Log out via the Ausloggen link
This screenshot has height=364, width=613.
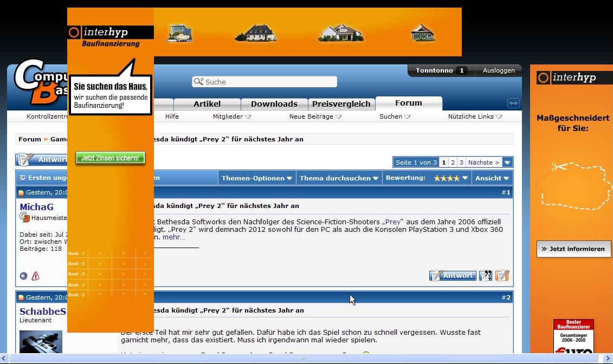coord(499,70)
